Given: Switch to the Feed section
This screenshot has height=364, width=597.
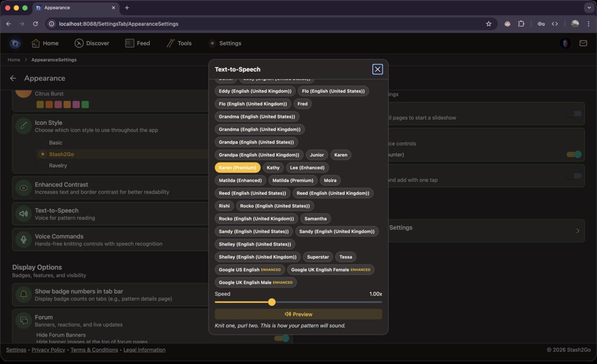Looking at the screenshot, I should click(138, 43).
